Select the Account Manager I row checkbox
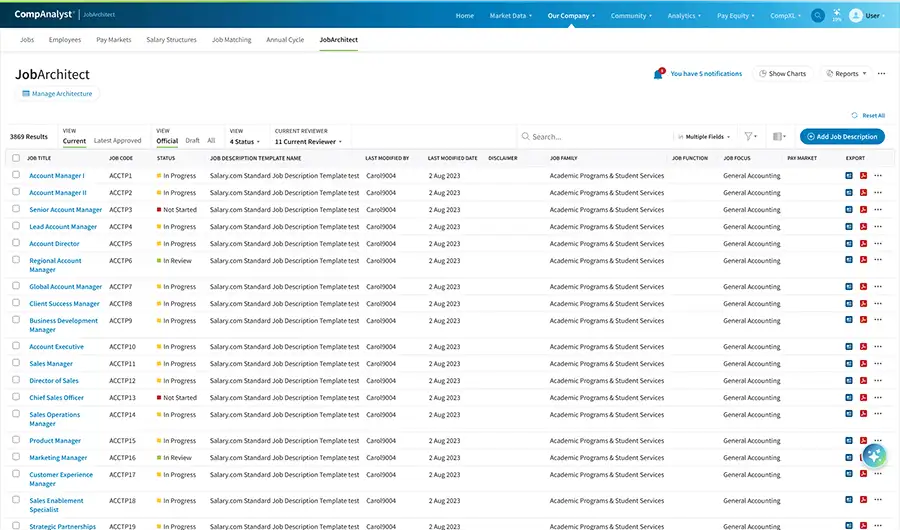This screenshot has height=531, width=900. click(16, 175)
